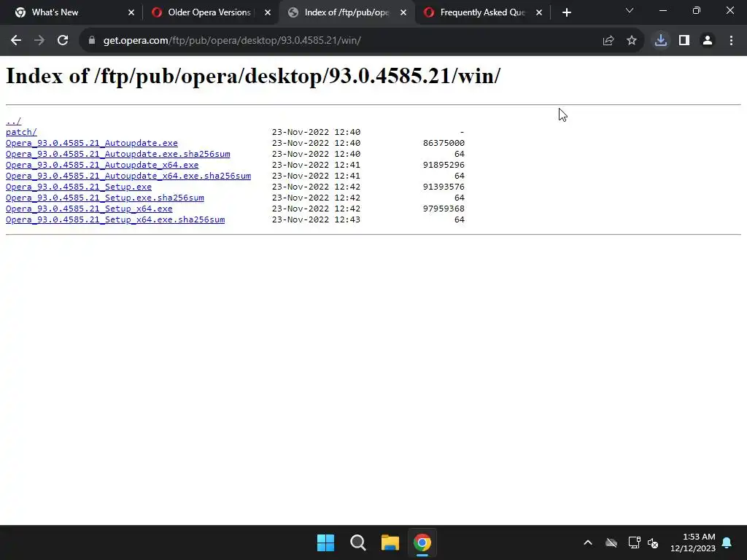Click the file size 86375000
Image resolution: width=747 pixels, height=560 pixels.
[444, 143]
